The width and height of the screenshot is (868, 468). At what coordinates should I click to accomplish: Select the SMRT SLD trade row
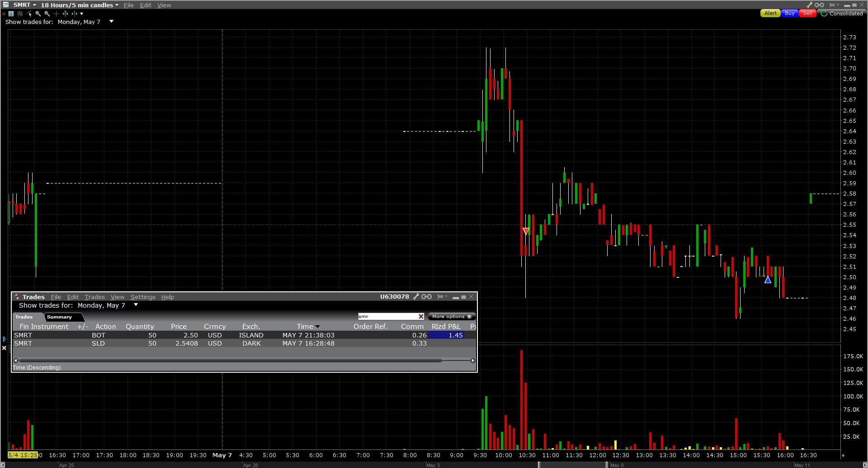click(244, 343)
